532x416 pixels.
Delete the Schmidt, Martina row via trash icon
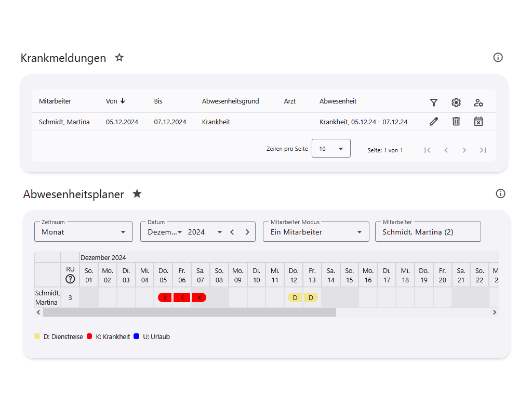point(456,121)
